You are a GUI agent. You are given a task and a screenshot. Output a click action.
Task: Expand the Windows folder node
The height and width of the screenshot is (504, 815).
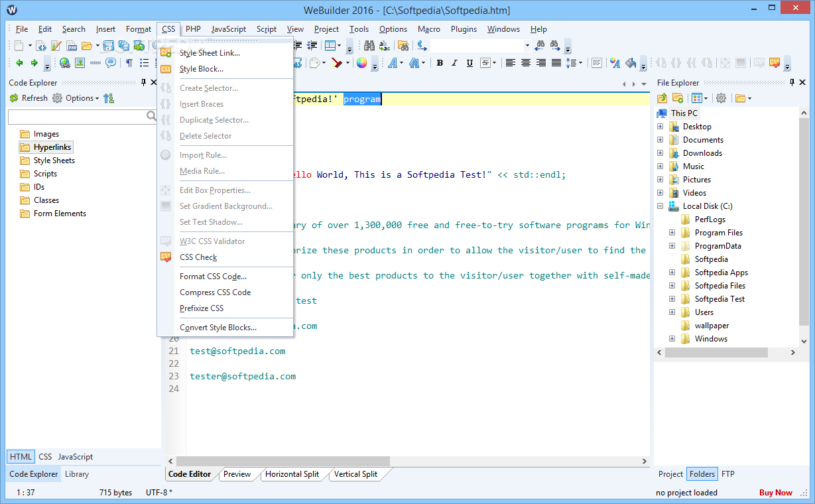click(672, 339)
